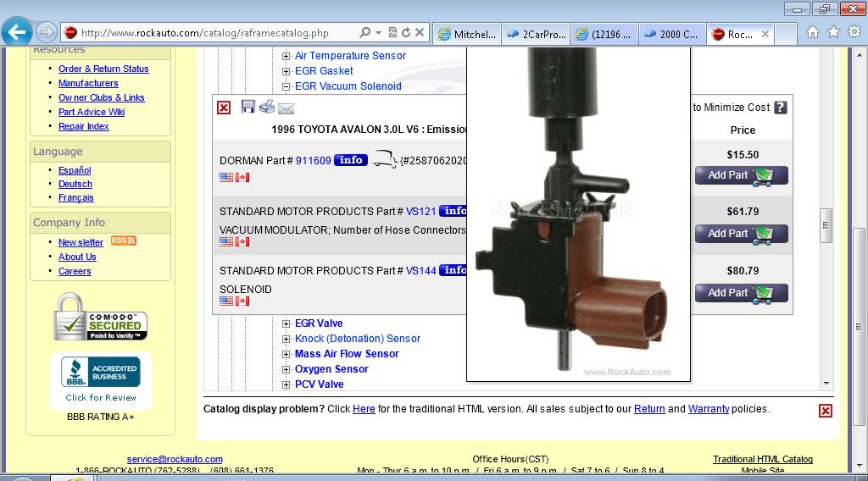
Task: Expand the Knock (Detonation) Sensor node
Action: point(287,339)
